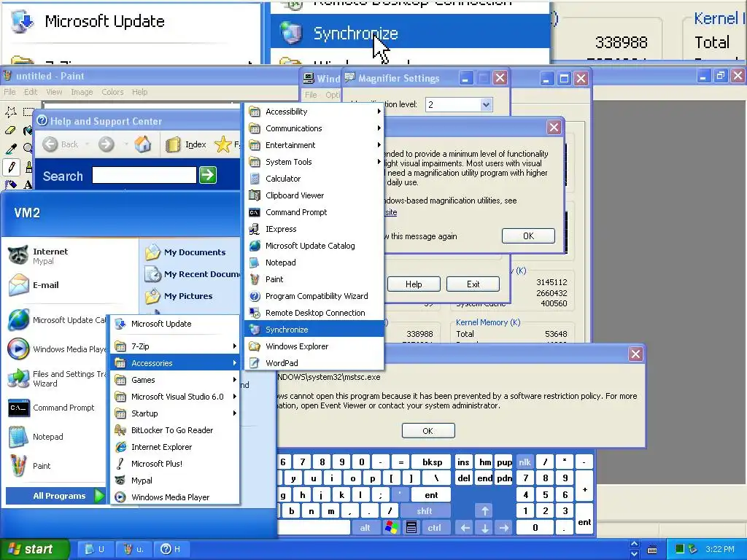747x560 pixels.
Task: Click OK in Magnifier message dialog
Action: (528, 236)
